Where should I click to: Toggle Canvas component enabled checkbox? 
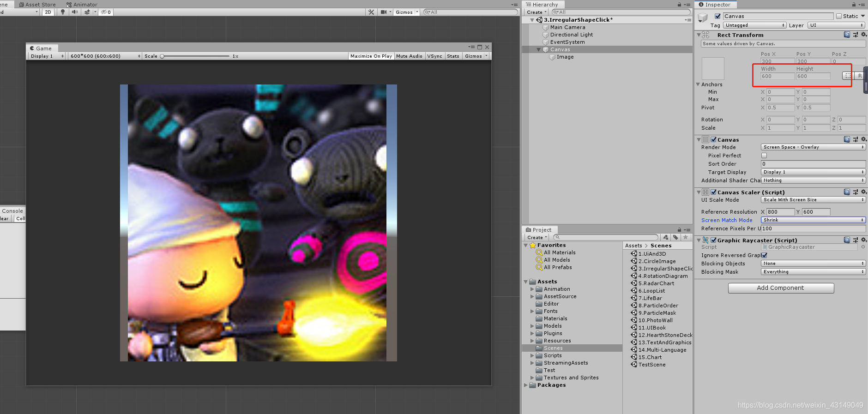(x=714, y=139)
